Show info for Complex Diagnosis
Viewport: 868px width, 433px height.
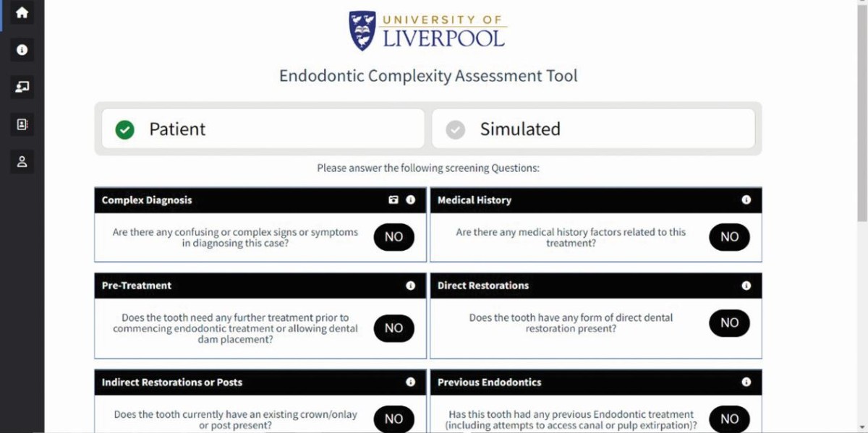(411, 200)
